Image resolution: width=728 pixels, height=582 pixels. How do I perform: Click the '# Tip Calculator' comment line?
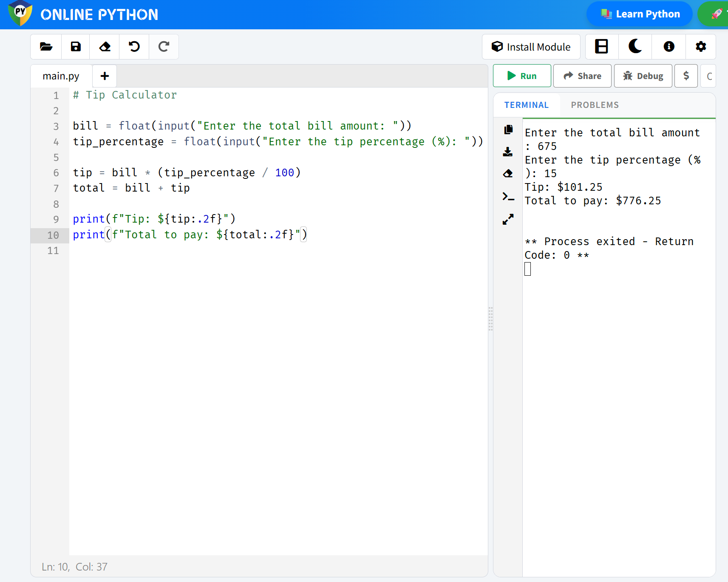click(x=125, y=95)
